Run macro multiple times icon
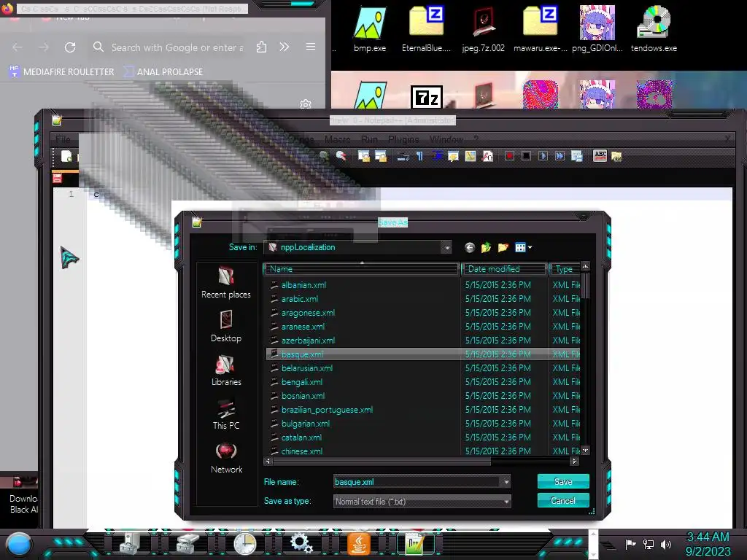The width and height of the screenshot is (747, 560). (560, 156)
